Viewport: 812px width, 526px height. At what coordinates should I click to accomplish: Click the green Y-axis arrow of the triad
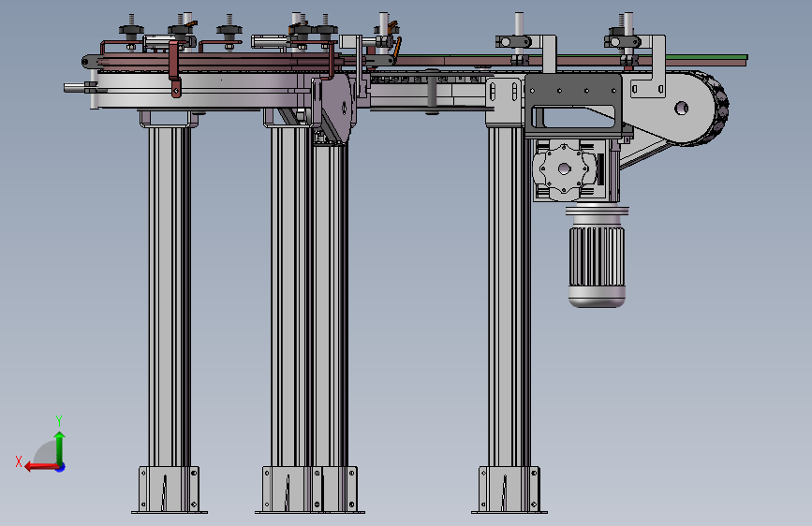pyautogui.click(x=60, y=447)
